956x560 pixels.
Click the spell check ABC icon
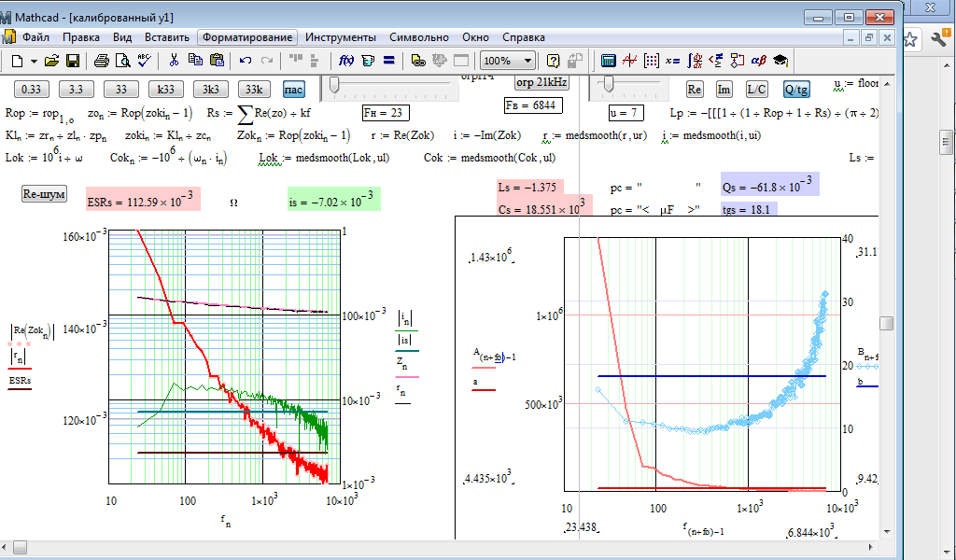[x=144, y=61]
